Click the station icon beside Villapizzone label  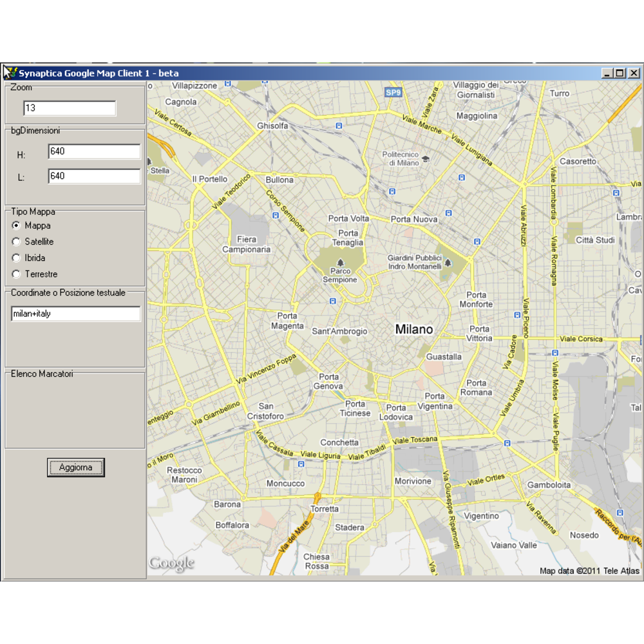pyautogui.click(x=227, y=84)
